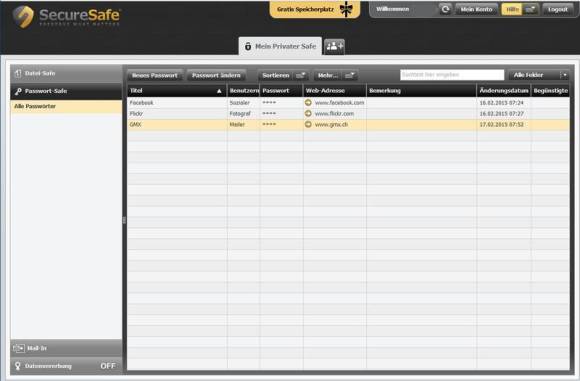Image resolution: width=580 pixels, height=381 pixels.
Task: Click the refresh icon next to Willkommen
Action: pos(445,9)
